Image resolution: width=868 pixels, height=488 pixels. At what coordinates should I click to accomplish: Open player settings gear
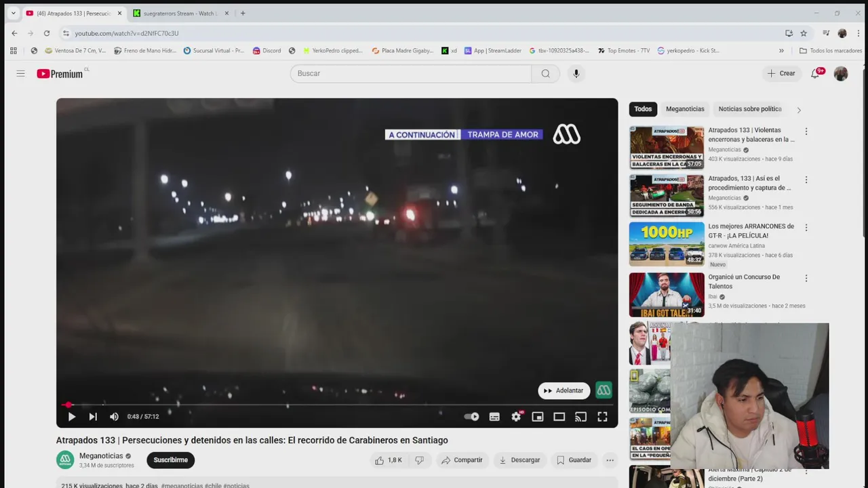click(x=516, y=417)
